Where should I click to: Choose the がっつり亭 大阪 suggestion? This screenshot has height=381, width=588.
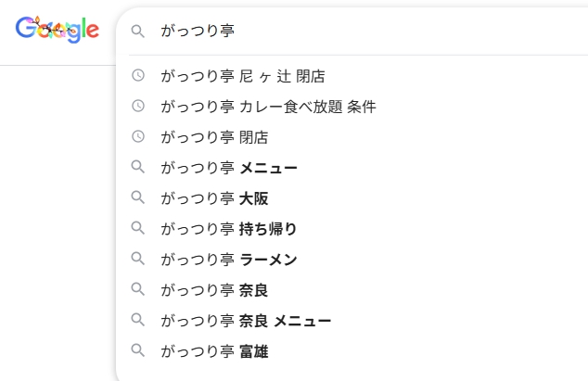point(214,198)
